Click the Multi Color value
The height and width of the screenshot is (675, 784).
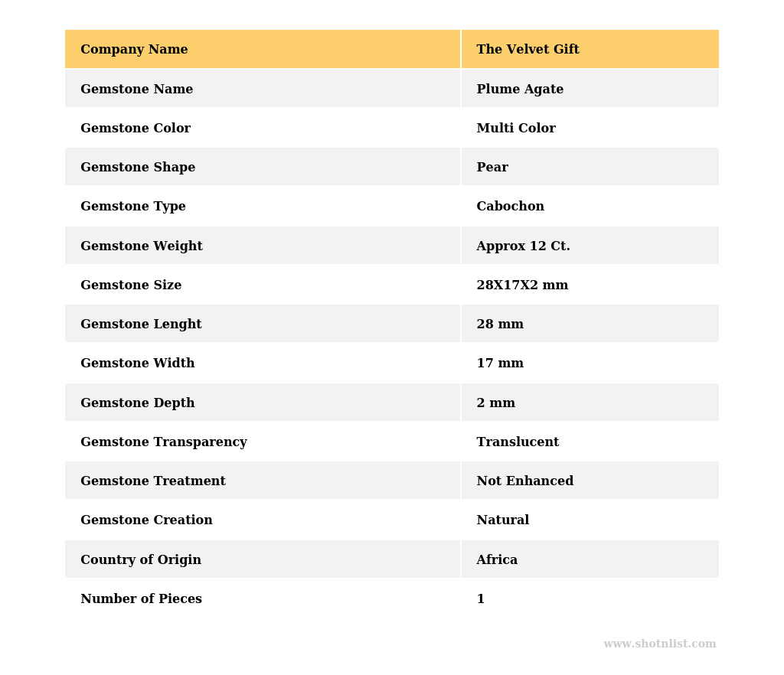(516, 129)
